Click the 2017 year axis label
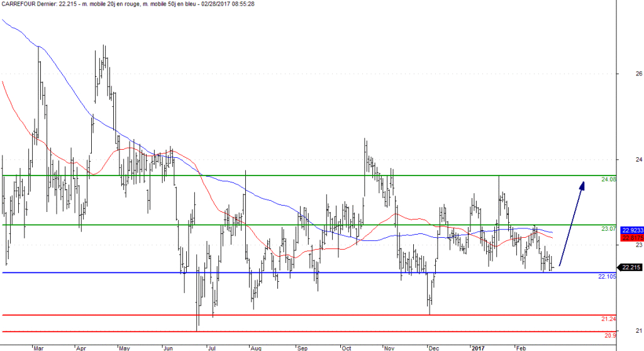This screenshot has height=351, width=644. [x=478, y=348]
